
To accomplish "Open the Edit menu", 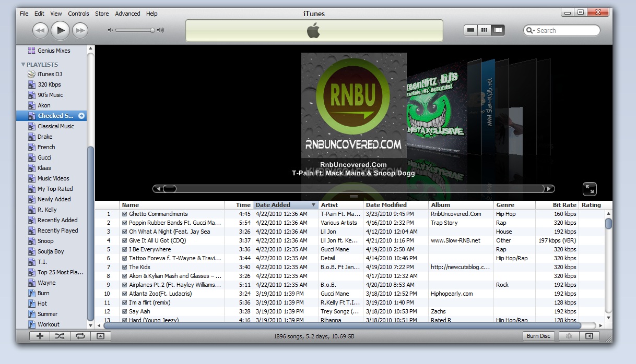I will click(x=39, y=14).
